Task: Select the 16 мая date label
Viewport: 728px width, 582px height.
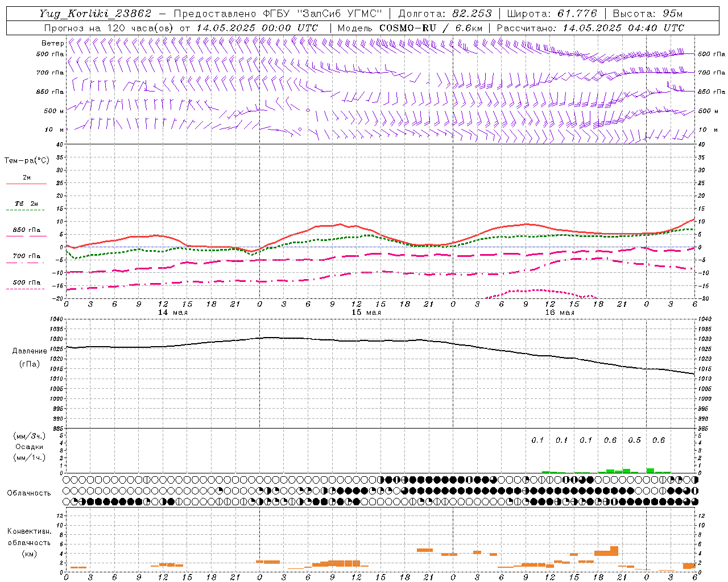Action: 559,313
